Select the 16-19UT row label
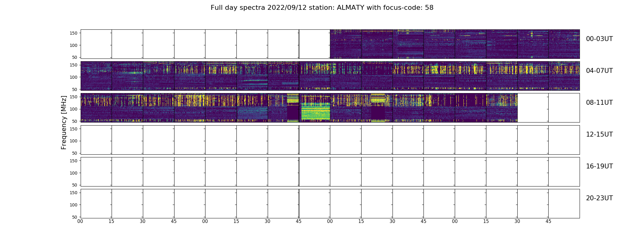644x245 pixels. click(599, 166)
